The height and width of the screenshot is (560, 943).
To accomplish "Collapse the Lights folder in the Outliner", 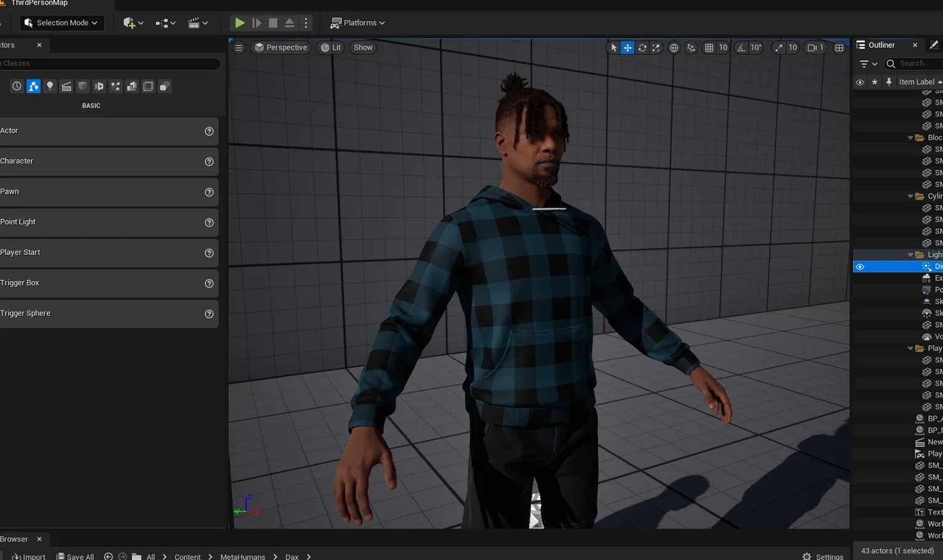I will (910, 254).
